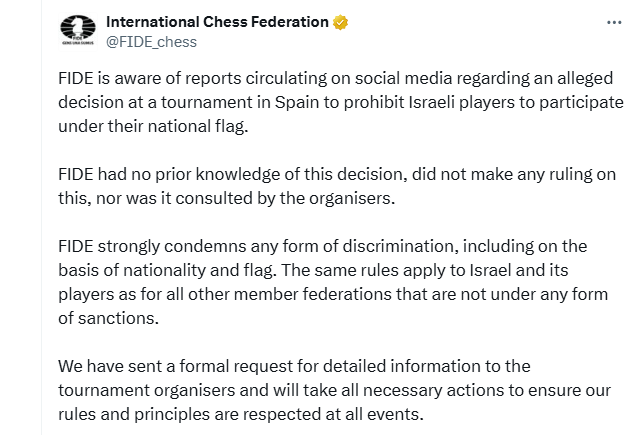This screenshot has width=627, height=435.
Task: Click the words 'Israeli players' in the text
Action: click(458, 104)
